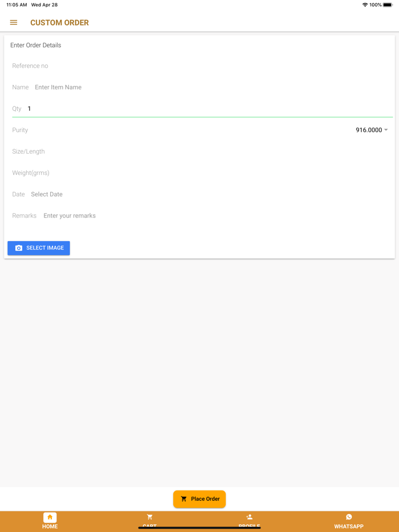Switch to the HOME tab label
399x532 pixels.
pyautogui.click(x=50, y=527)
